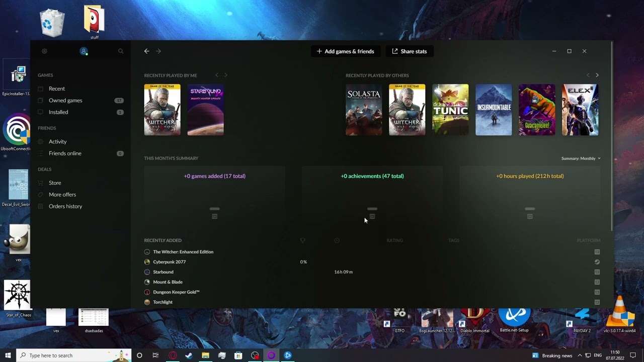This screenshot has height=362, width=644.
Task: Go back with the left navigation arrow
Action: click(146, 51)
